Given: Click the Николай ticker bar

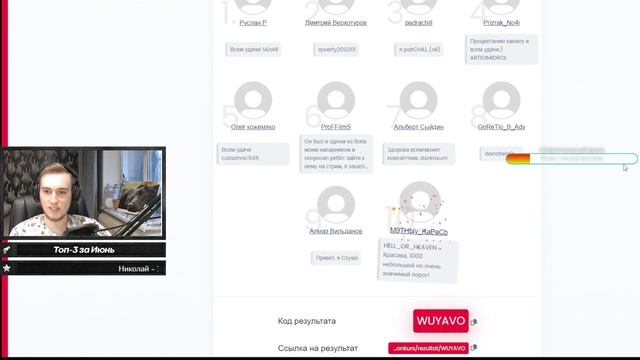Looking at the screenshot, I should click(83, 268).
